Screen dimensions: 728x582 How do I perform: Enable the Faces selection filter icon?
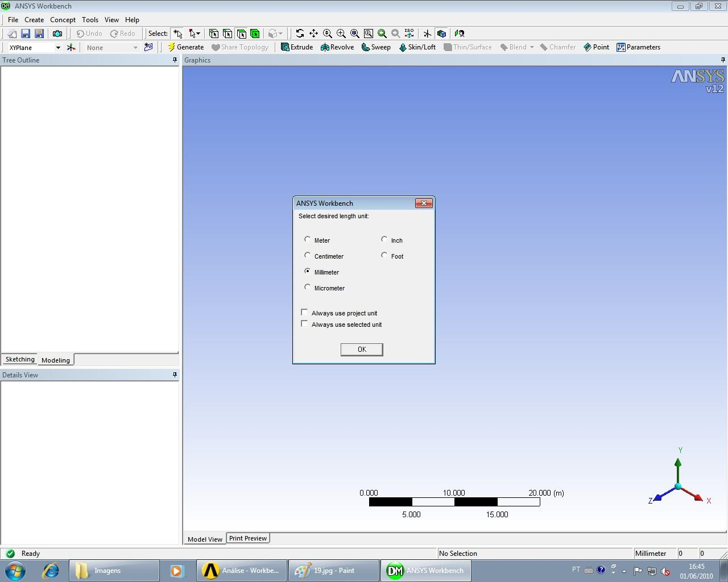click(x=241, y=34)
